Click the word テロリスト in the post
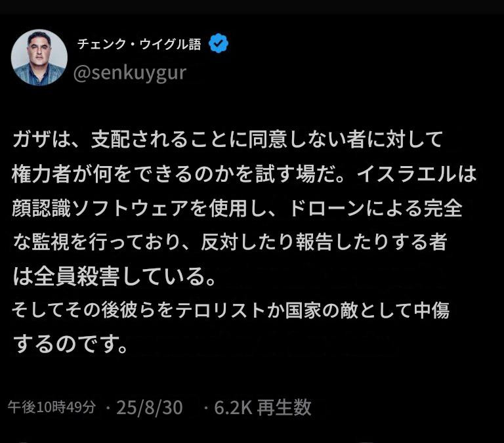The width and height of the screenshot is (504, 443). coord(220,310)
